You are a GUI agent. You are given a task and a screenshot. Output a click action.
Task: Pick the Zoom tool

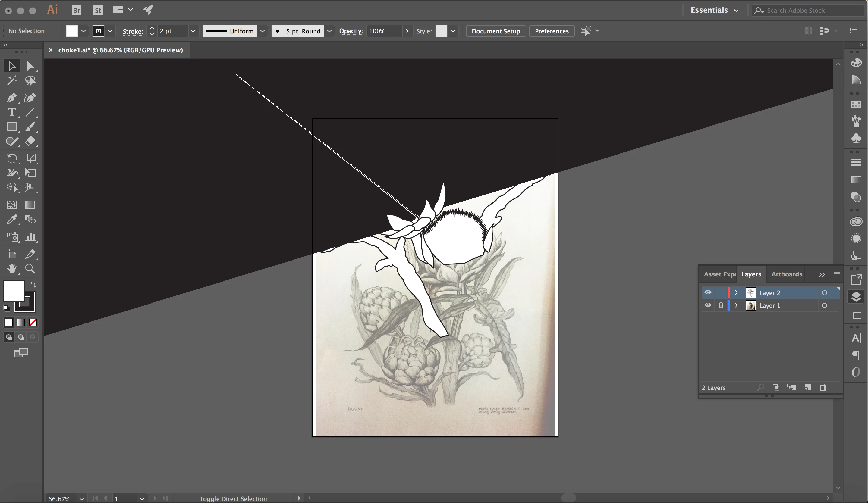point(30,269)
